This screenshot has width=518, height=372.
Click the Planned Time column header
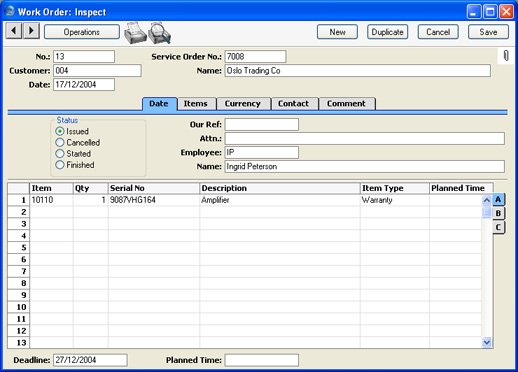(461, 188)
